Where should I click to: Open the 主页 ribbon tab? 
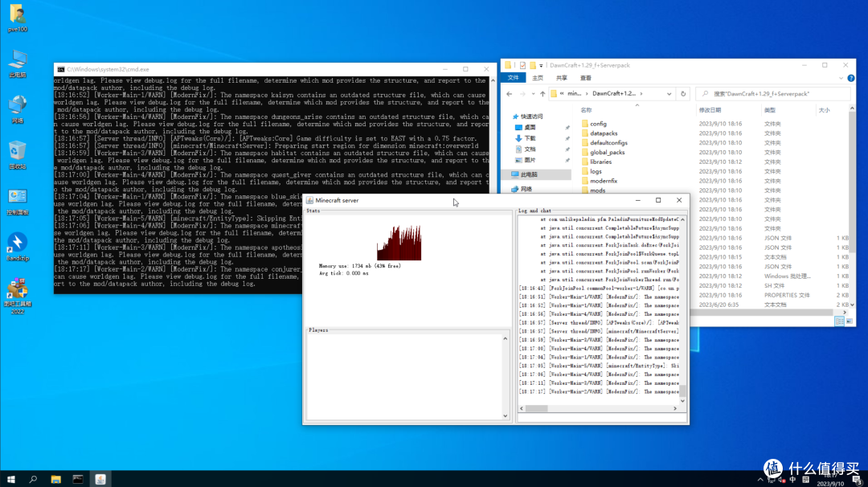(x=538, y=78)
